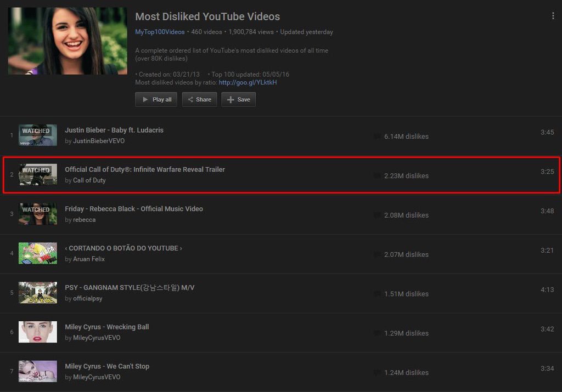The image size is (562, 392).
Task: Visit MileyCyrusVEVO channel under We Can't Stop
Action: (97, 377)
